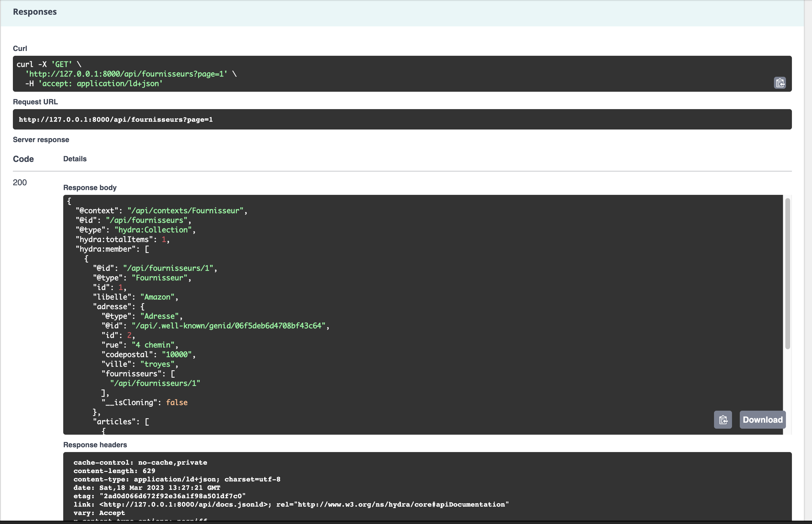
Task: Copy the response body to clipboard
Action: (x=723, y=420)
